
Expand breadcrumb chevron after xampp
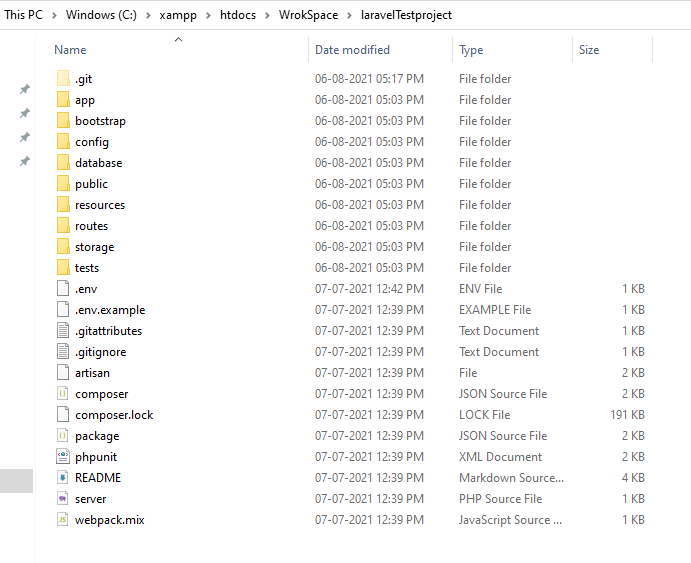point(207,16)
